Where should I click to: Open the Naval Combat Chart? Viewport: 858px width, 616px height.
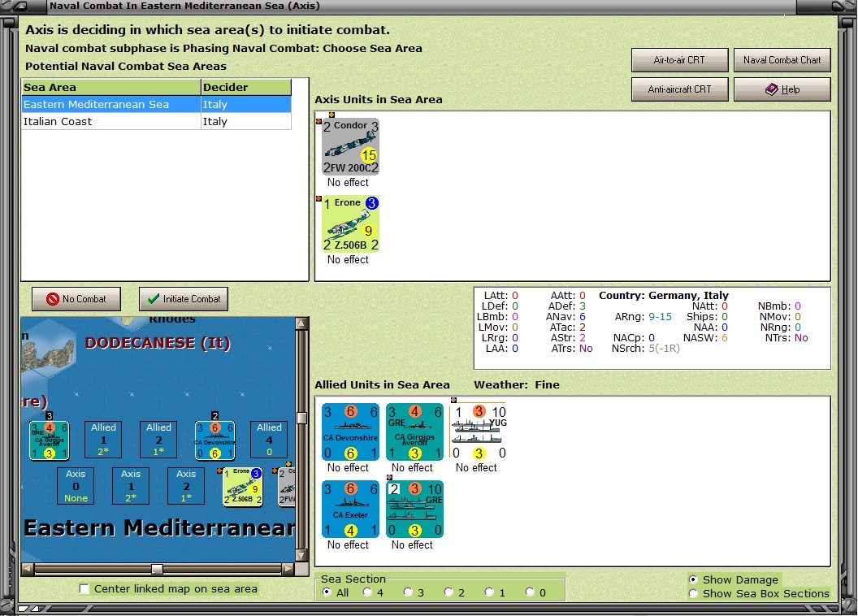click(x=782, y=60)
